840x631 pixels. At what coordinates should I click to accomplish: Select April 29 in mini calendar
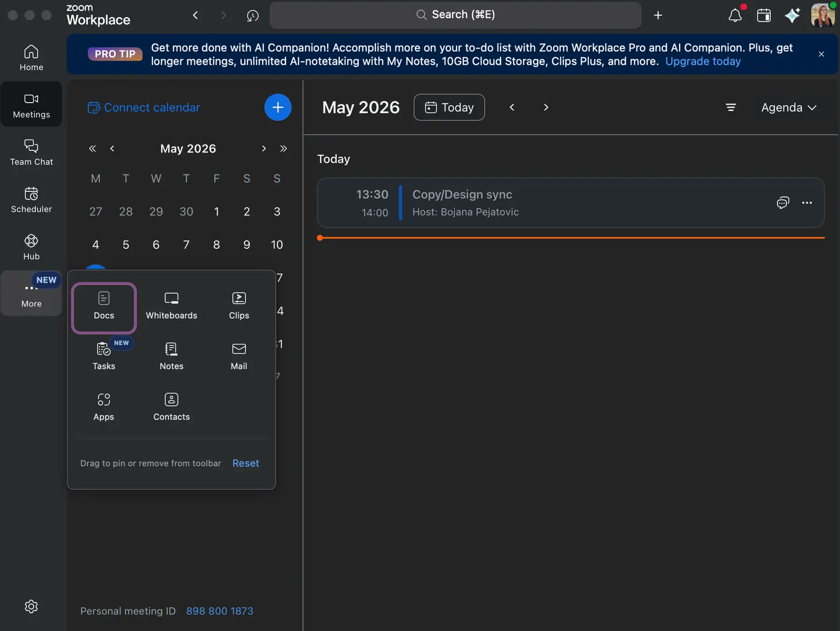[156, 211]
